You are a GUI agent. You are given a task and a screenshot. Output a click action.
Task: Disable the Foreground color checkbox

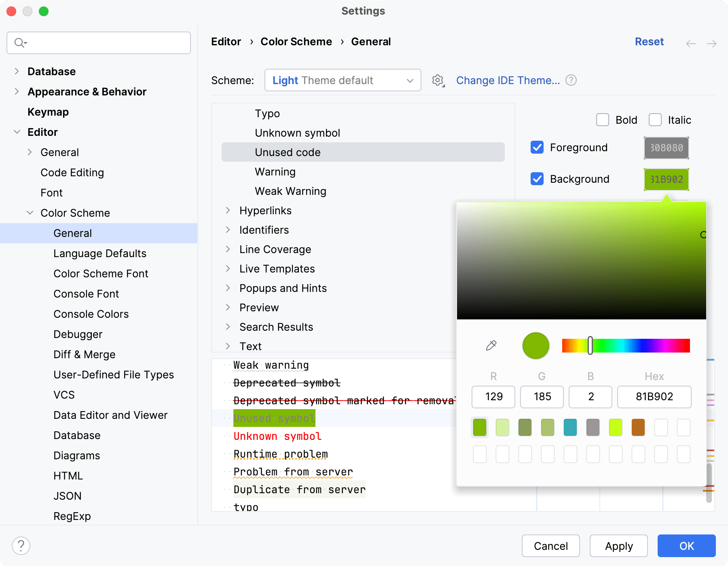point(537,148)
